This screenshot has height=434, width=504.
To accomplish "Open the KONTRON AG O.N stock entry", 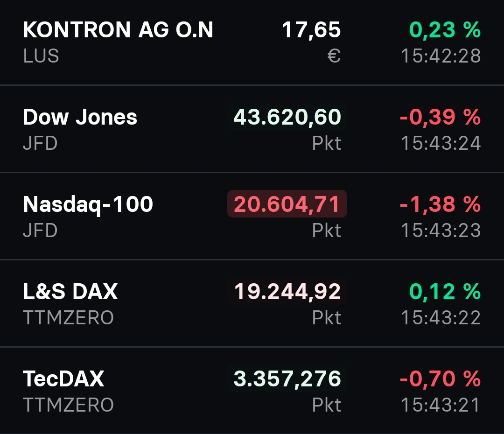I will coord(118,30).
